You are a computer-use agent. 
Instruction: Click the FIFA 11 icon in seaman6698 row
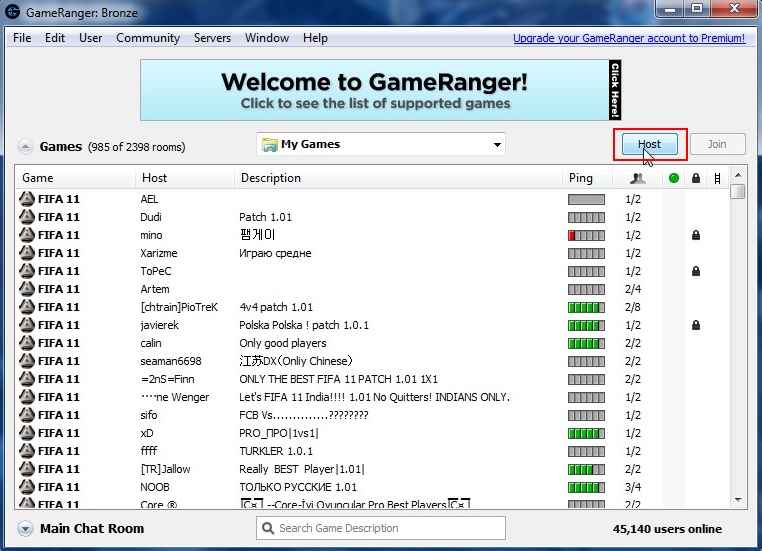(27, 361)
